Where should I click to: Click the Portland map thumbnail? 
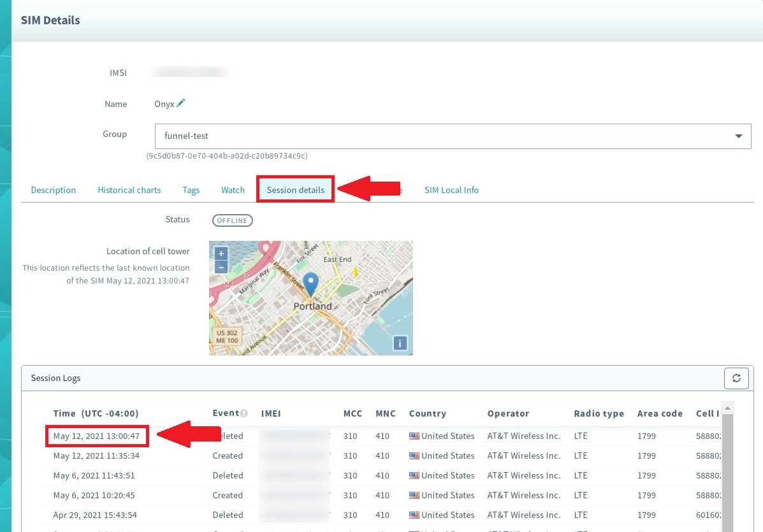tap(311, 298)
